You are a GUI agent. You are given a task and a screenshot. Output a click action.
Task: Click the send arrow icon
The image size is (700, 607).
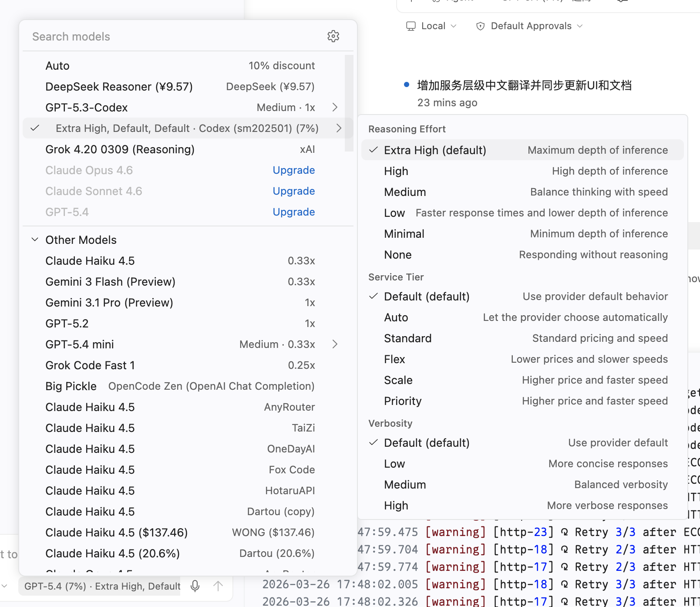[x=218, y=586]
